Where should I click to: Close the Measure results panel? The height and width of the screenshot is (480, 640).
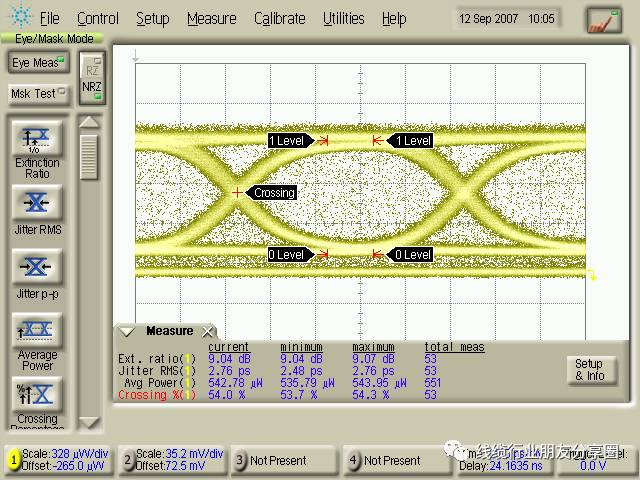tap(208, 331)
